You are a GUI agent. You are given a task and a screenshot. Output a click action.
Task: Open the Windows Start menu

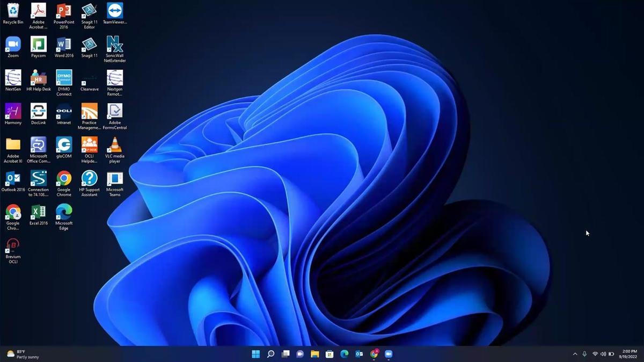(256, 354)
